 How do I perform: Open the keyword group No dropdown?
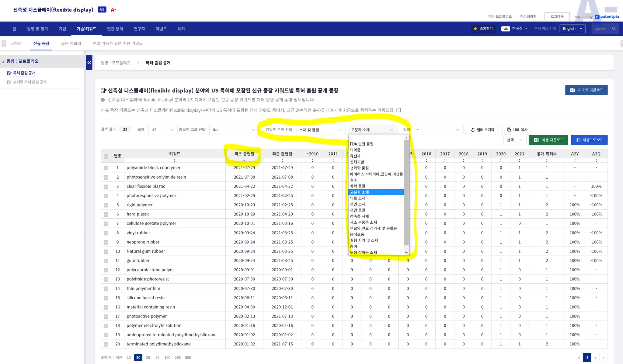(233, 130)
